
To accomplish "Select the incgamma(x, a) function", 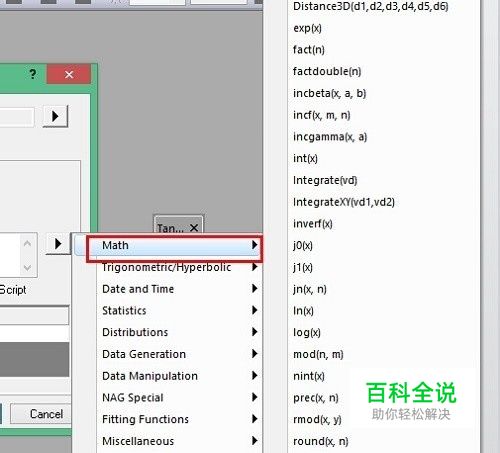I will click(330, 137).
